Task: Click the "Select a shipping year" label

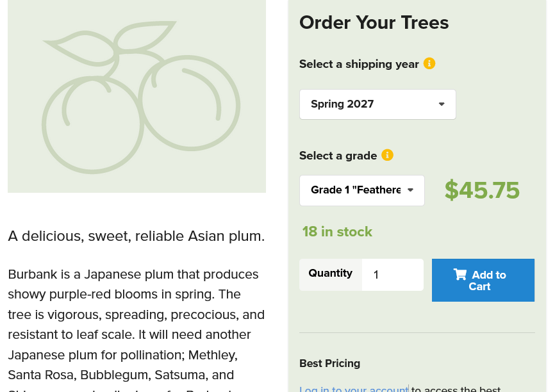Action: coord(359,64)
